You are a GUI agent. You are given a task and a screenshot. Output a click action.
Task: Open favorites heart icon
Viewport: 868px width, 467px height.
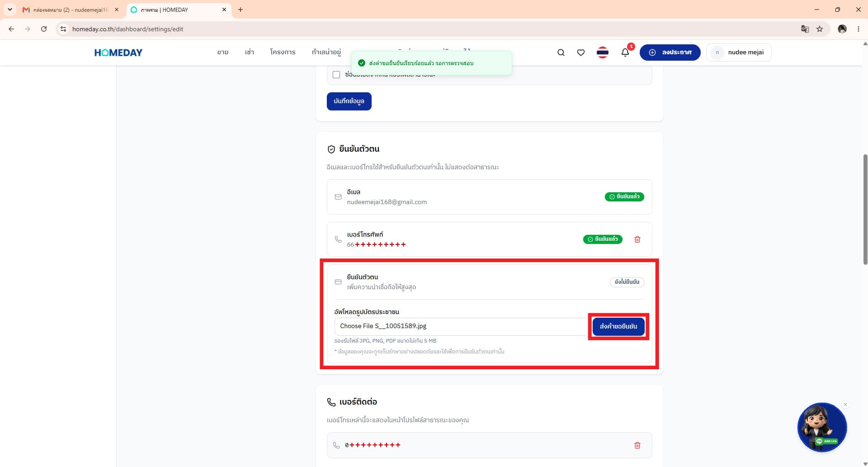click(581, 52)
